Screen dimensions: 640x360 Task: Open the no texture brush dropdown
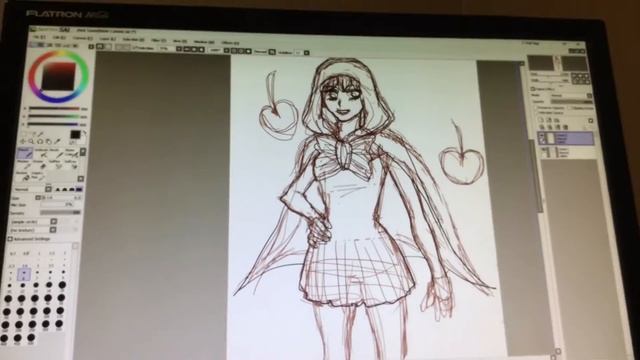(x=53, y=230)
